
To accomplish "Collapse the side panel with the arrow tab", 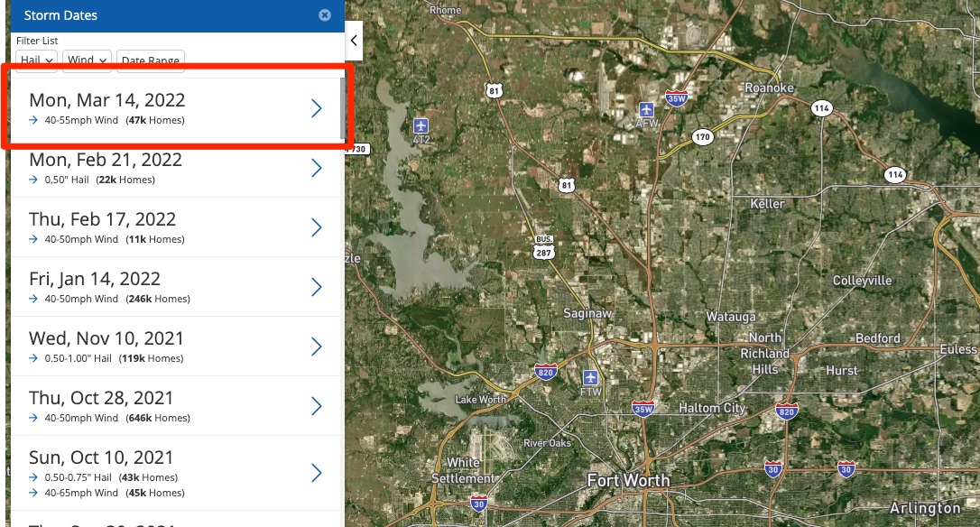I will point(354,41).
